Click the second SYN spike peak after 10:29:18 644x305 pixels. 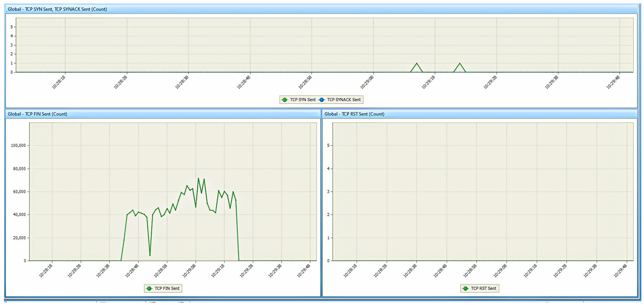coord(459,63)
